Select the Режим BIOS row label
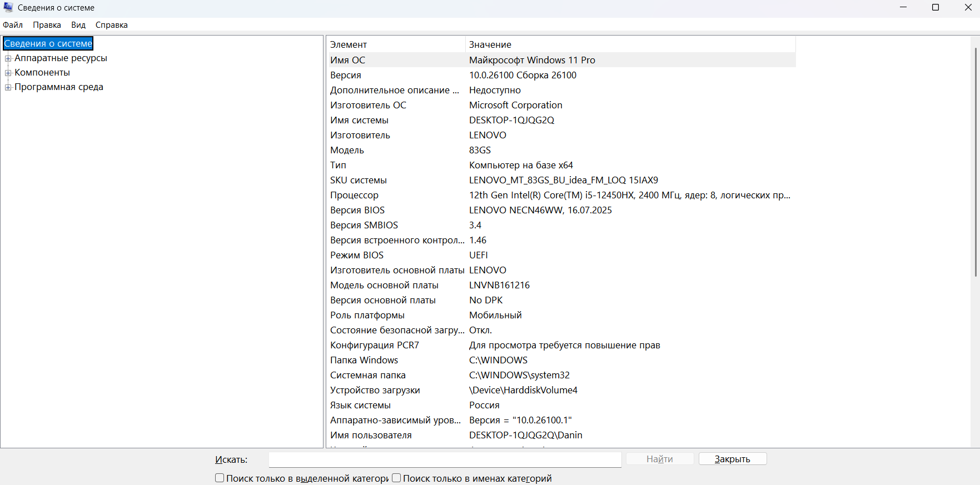Image resolution: width=980 pixels, height=485 pixels. [x=357, y=255]
